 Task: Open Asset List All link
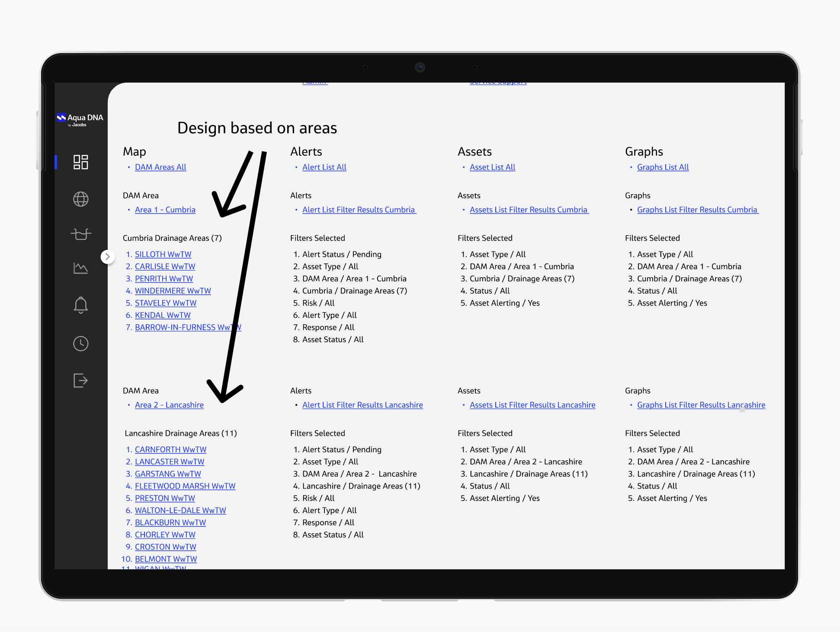pos(492,167)
